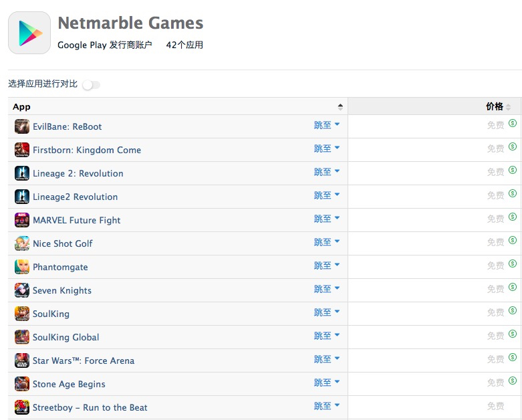Expand the 跳至 dropdown for EvilBane: ReBoot
This screenshot has width=522, height=420.
point(327,125)
